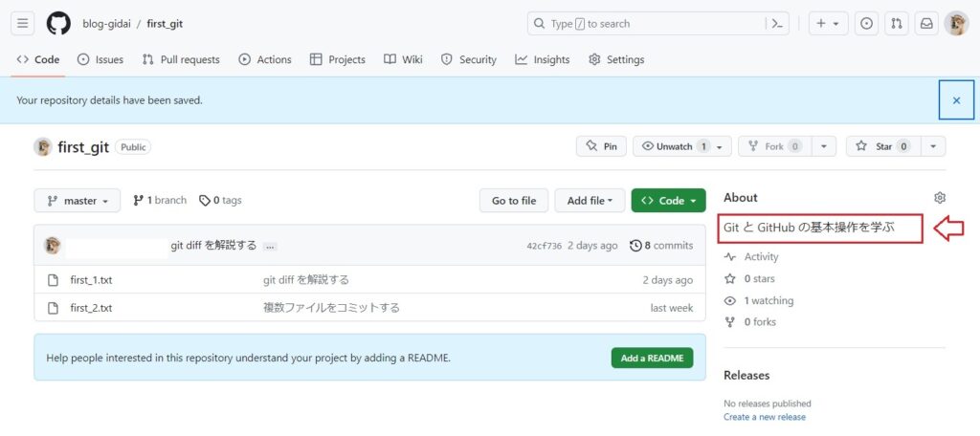Open the notifications inbox icon

(926, 24)
